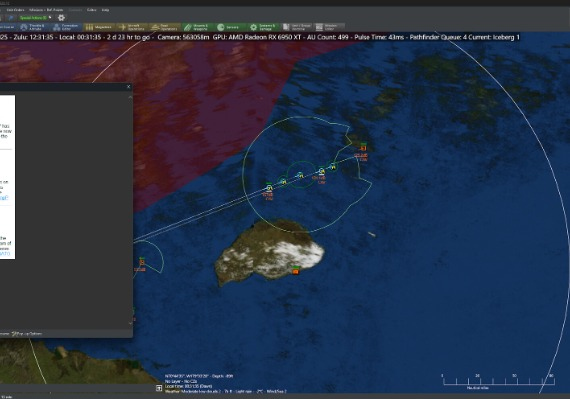Click the cursor coordinates and depth readout
Screen dimensions: 570x399
pyautogui.click(x=199, y=376)
